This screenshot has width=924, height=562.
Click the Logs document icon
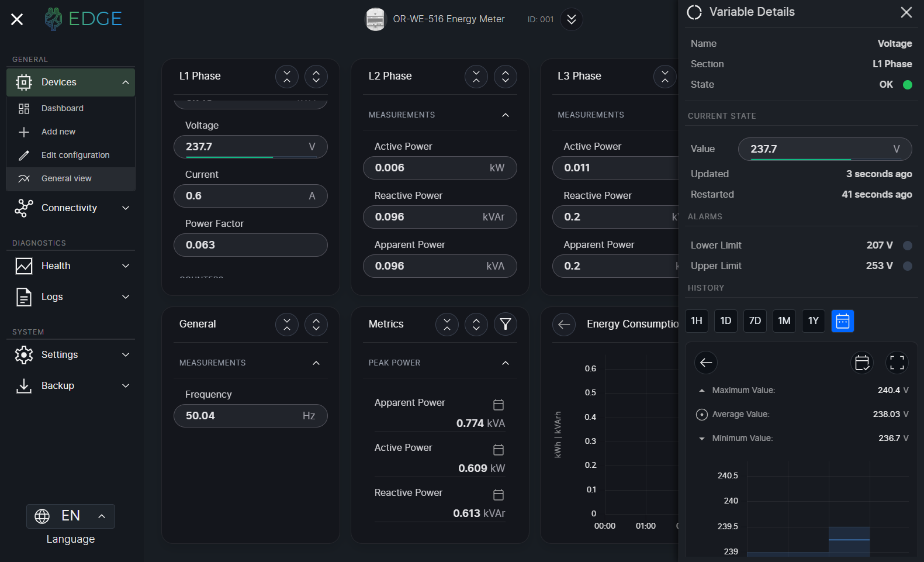coord(24,297)
